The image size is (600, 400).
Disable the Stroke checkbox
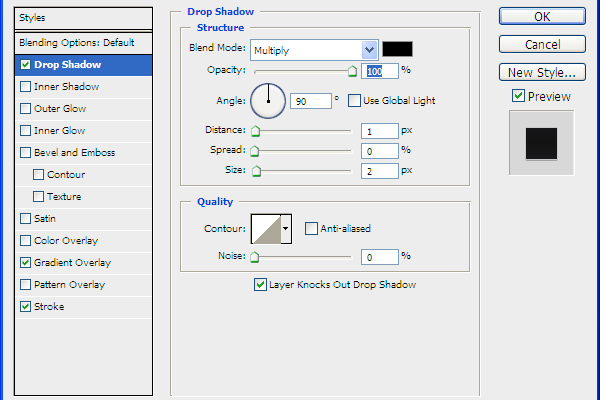pyautogui.click(x=25, y=307)
